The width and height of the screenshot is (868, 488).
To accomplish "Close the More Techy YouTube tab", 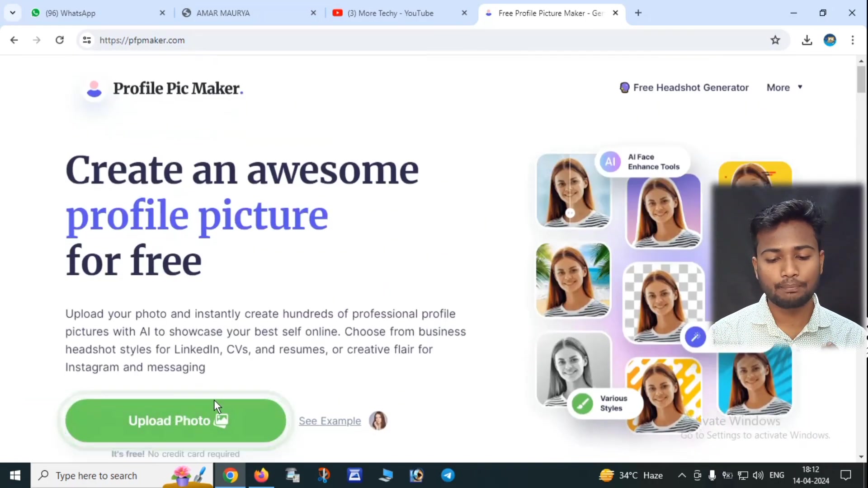I will tap(464, 13).
